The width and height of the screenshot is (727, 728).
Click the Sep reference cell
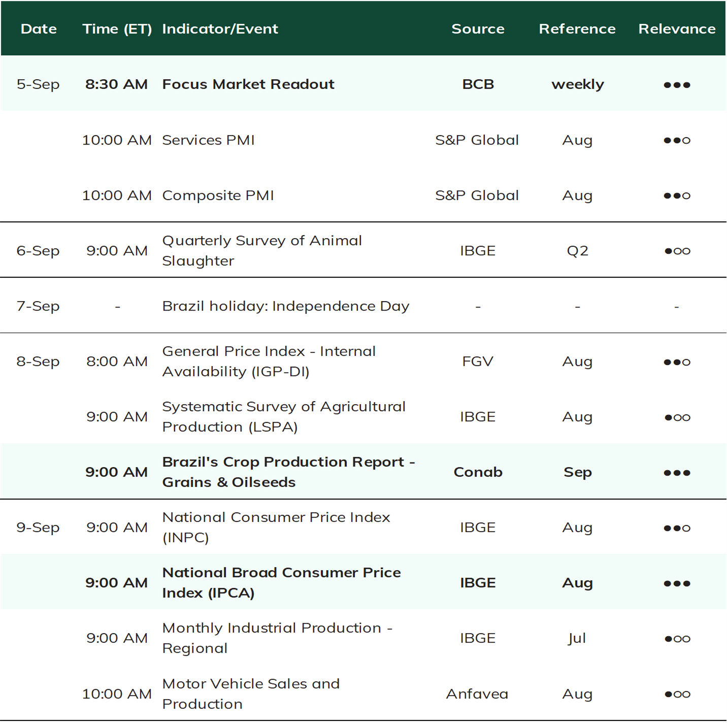578,472
